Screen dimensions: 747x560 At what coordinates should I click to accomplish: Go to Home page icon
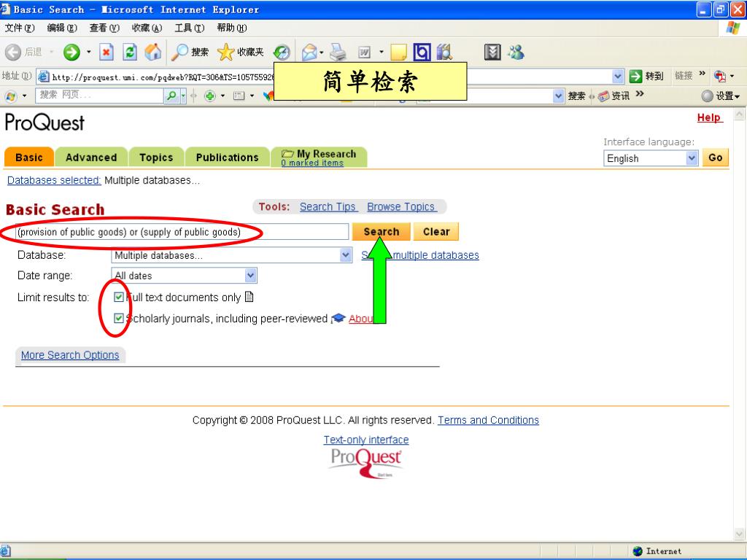pyautogui.click(x=153, y=52)
